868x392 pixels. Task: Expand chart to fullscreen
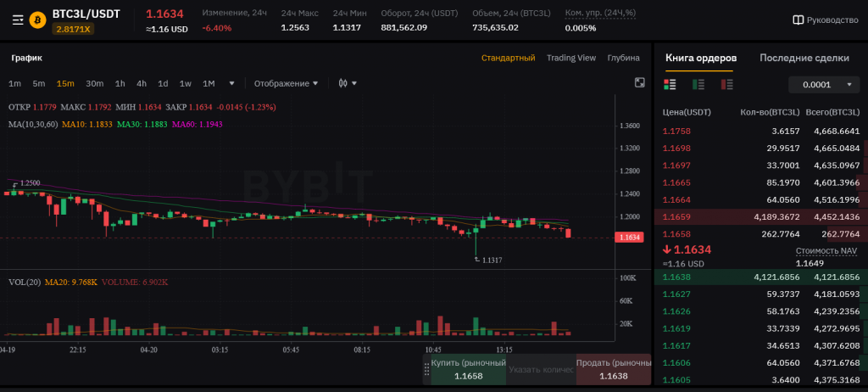640,83
